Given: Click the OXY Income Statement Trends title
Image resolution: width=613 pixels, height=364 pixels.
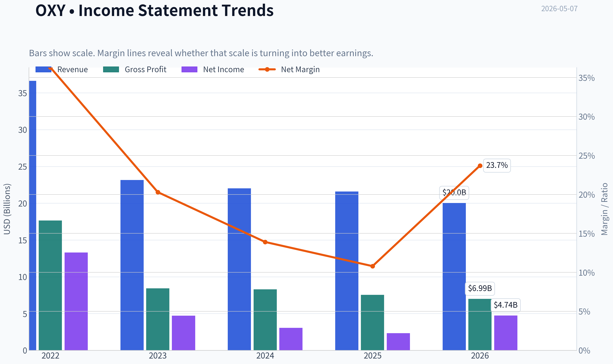Looking at the screenshot, I should [x=154, y=10].
